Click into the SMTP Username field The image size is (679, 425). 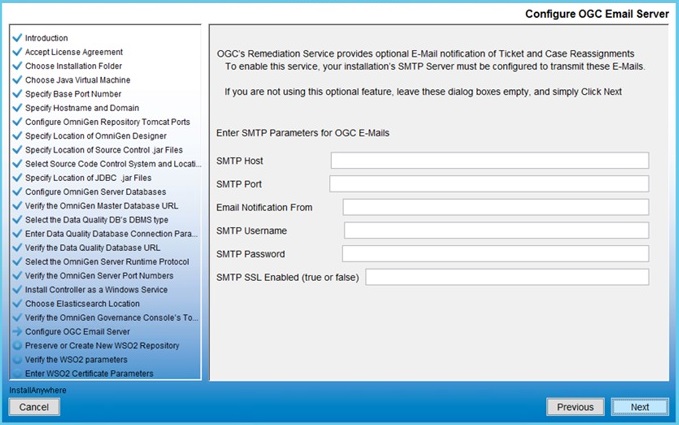coord(496,230)
